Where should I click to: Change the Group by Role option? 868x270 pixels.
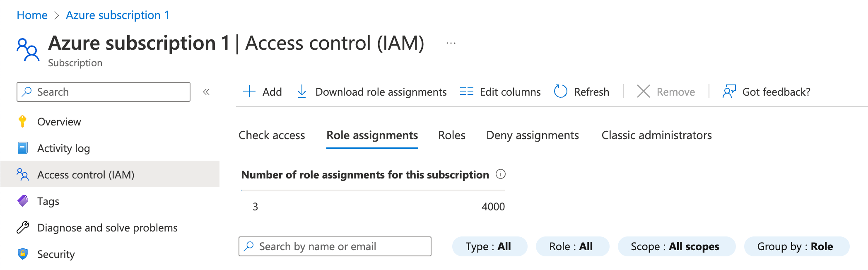coord(796,246)
